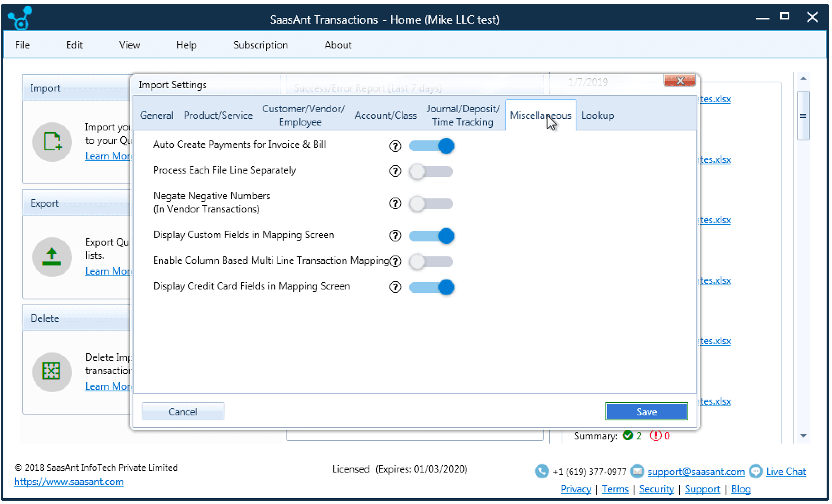Click the Export upload arrow icon
The height and width of the screenshot is (504, 832).
(52, 257)
